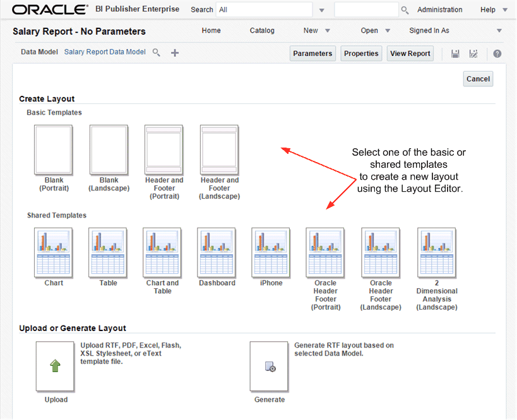Click the data model search magnifier icon
This screenshot has height=420, width=517.
tap(157, 52)
